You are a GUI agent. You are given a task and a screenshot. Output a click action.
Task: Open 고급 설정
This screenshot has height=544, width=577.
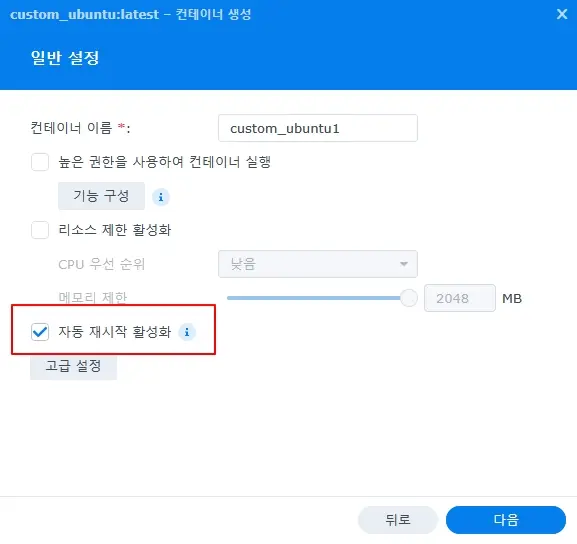(74, 366)
